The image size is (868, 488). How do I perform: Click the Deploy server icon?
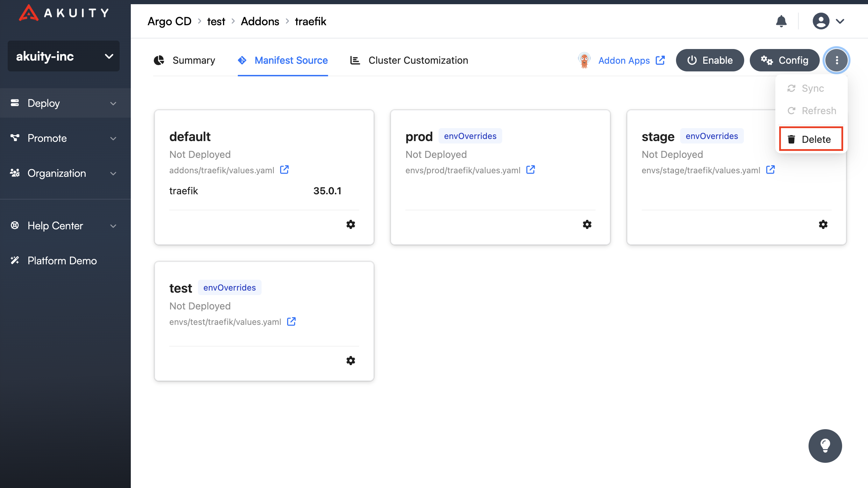click(15, 103)
